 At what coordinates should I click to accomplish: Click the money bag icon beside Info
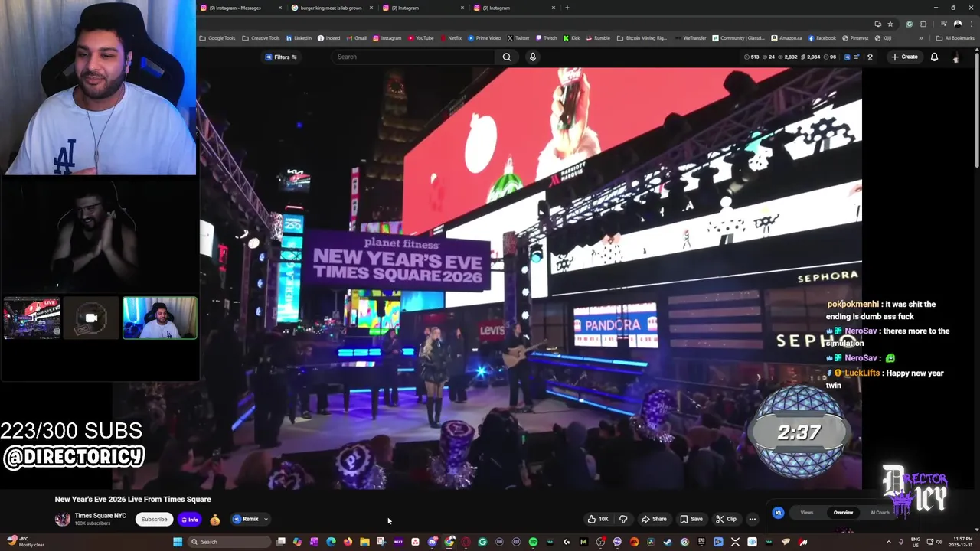tap(215, 520)
